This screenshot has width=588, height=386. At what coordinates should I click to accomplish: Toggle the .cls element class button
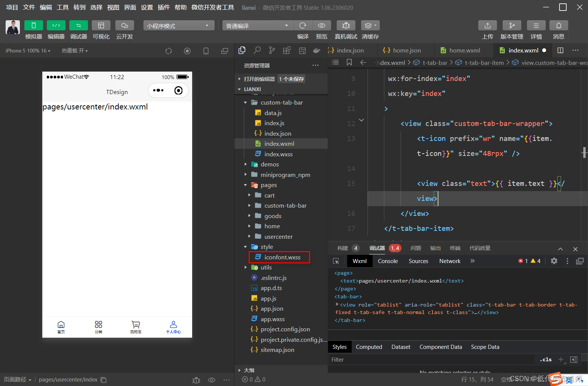coord(546,359)
